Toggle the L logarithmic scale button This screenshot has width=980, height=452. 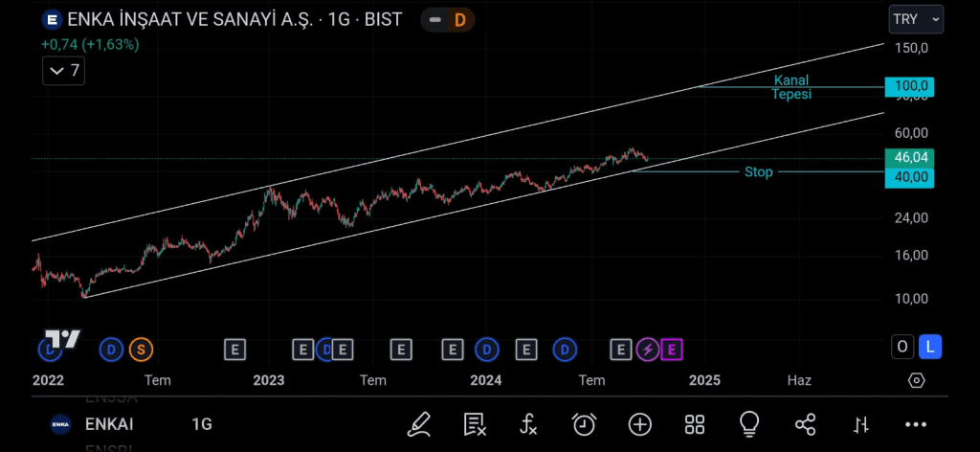coord(930,347)
